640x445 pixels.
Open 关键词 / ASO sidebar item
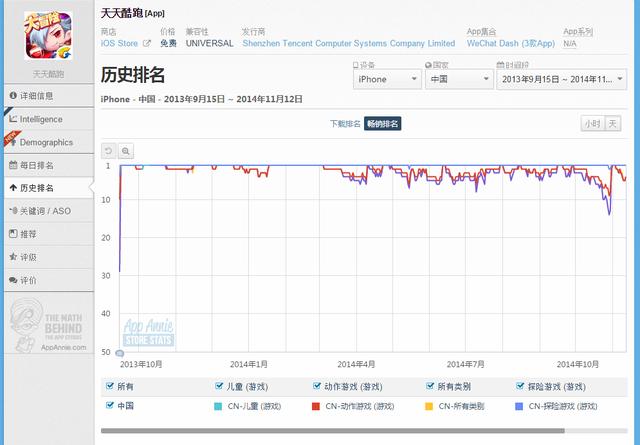click(47, 211)
